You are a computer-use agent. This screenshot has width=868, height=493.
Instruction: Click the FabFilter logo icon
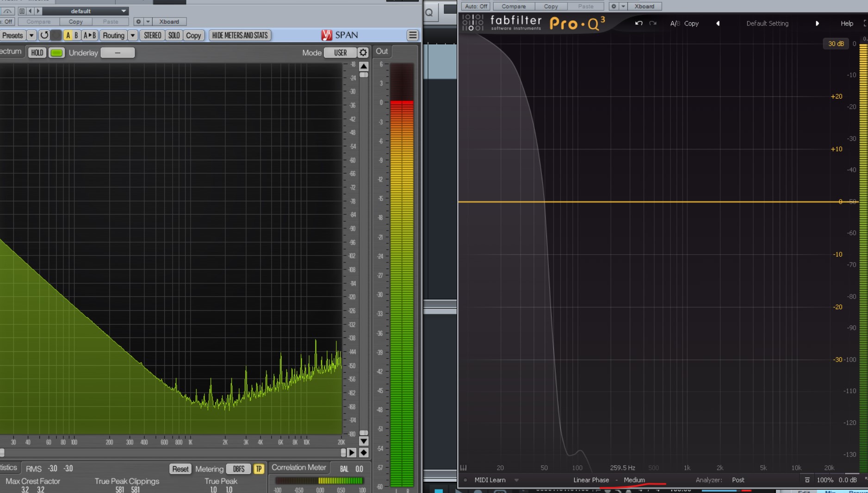(x=473, y=22)
